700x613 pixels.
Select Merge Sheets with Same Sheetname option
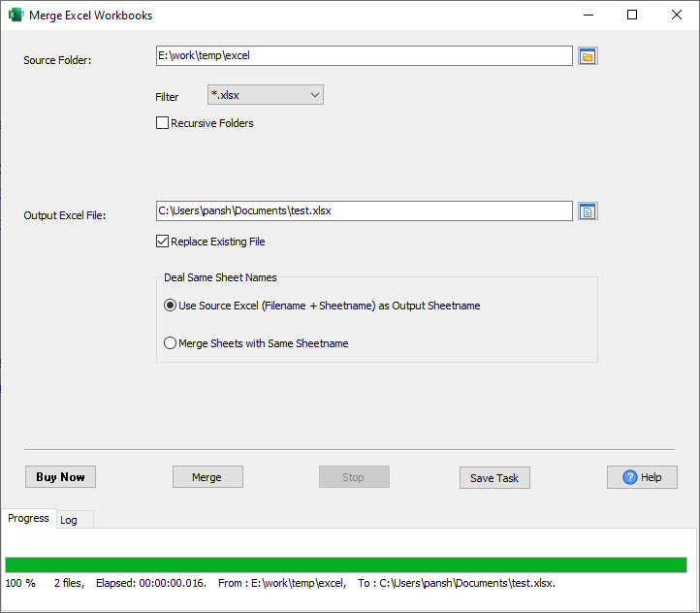coord(171,343)
